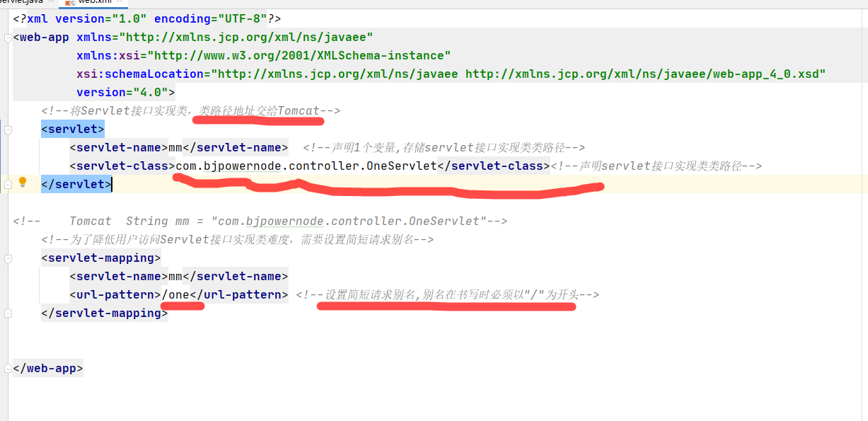Viewport: 868px width, 421px height.
Task: Collapse the opening servlet tag fold marker
Action: pos(7,129)
